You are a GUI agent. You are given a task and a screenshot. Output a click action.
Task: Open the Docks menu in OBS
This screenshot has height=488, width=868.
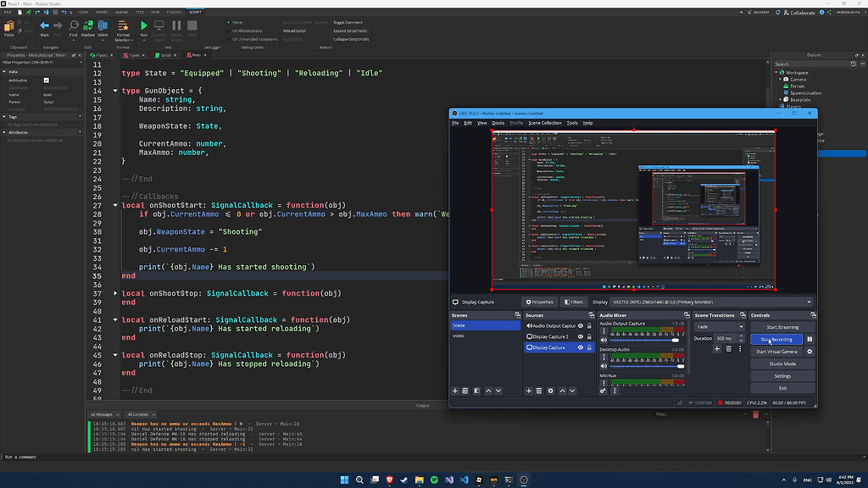pos(499,123)
